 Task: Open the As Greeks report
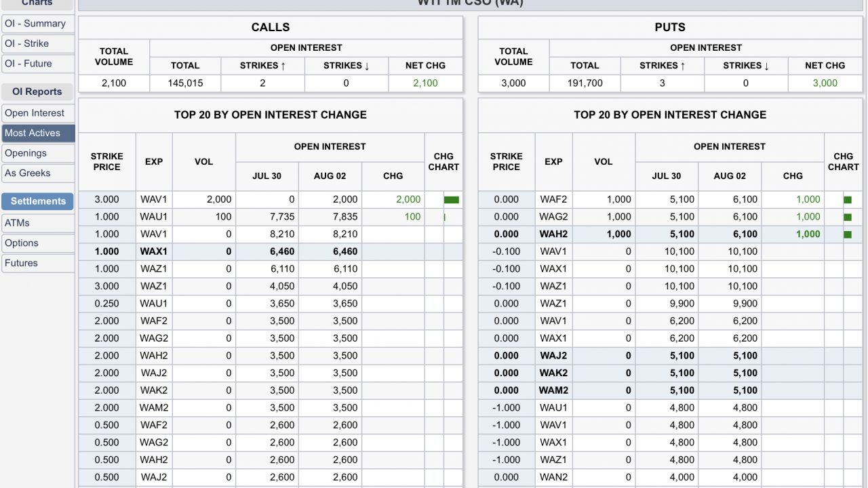coord(28,174)
